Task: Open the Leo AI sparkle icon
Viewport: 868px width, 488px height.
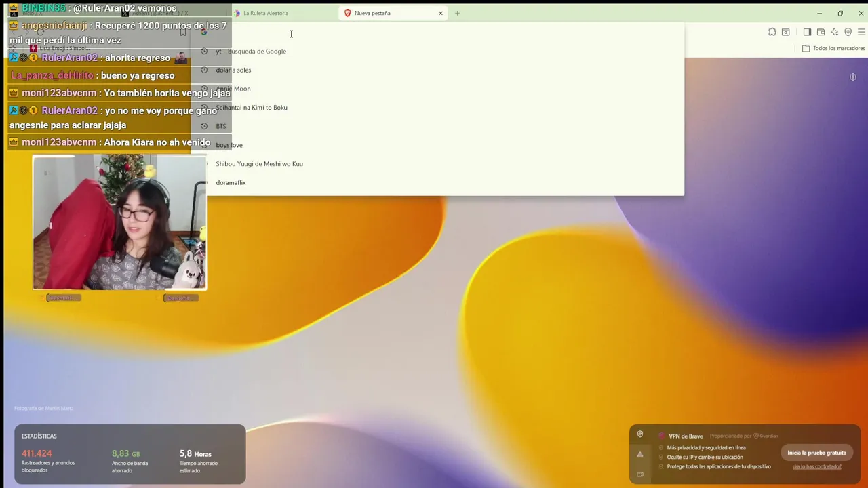Action: 834,32
